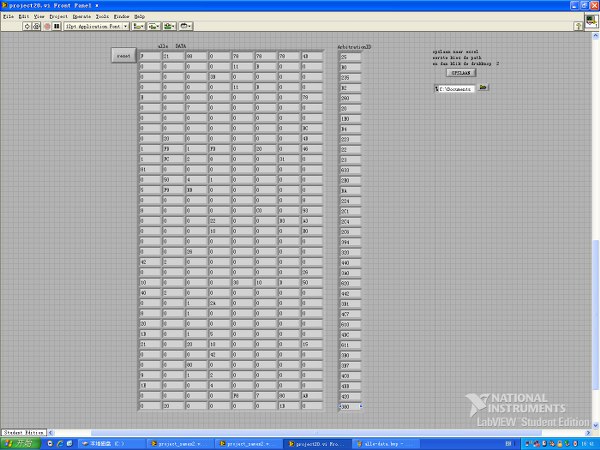Click the Run Continuously toolbar icon
The height and width of the screenshot is (450, 600).
point(36,26)
